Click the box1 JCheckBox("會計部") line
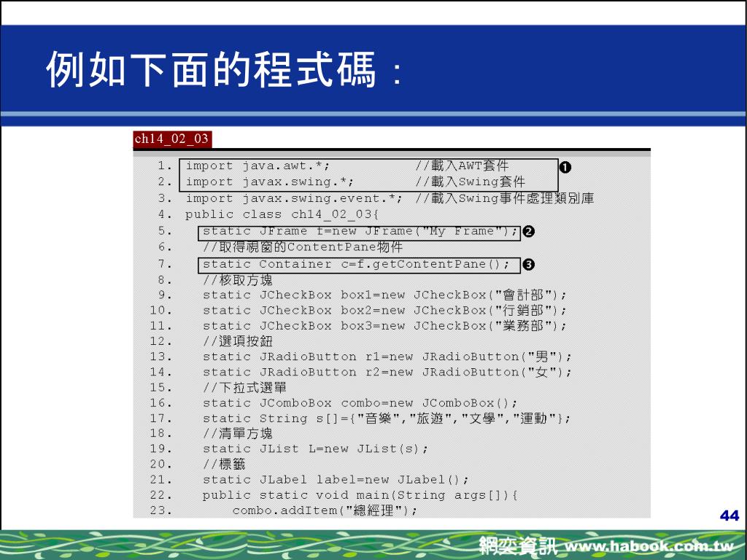747x560 pixels. click(x=384, y=295)
